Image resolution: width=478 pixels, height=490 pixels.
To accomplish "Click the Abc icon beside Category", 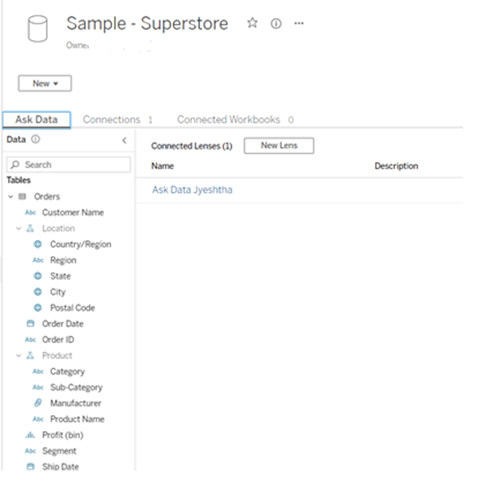I will tap(38, 371).
